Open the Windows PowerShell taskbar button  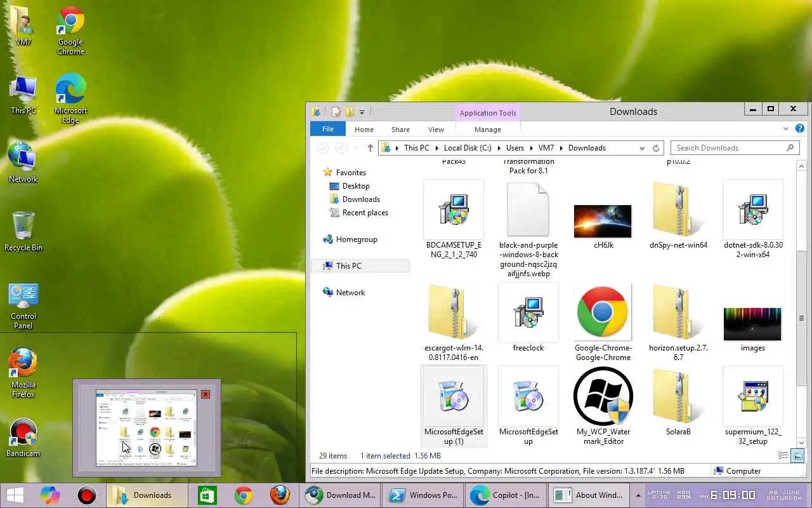(x=422, y=495)
